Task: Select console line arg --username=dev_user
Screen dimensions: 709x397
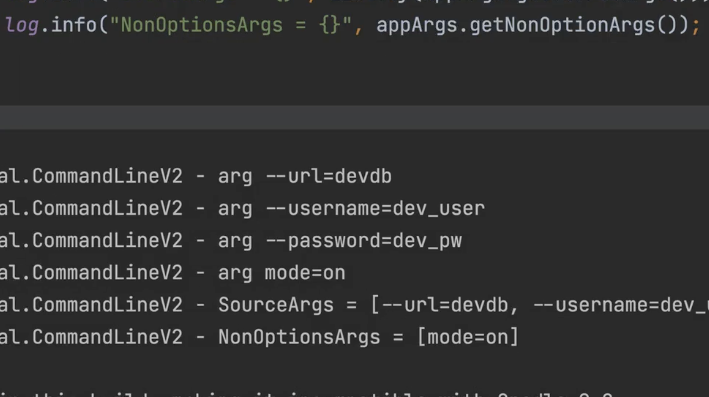Action: coord(242,208)
